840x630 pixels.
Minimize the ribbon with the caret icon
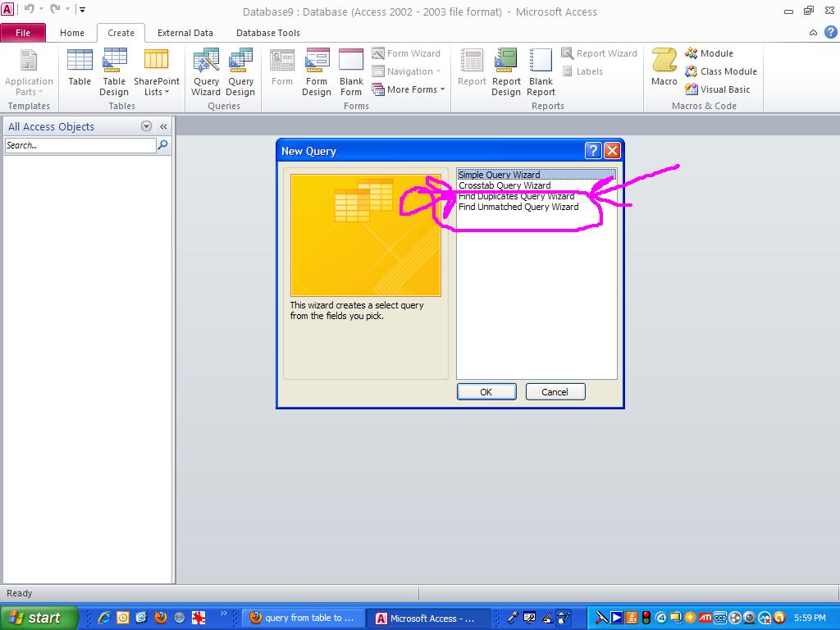(813, 33)
